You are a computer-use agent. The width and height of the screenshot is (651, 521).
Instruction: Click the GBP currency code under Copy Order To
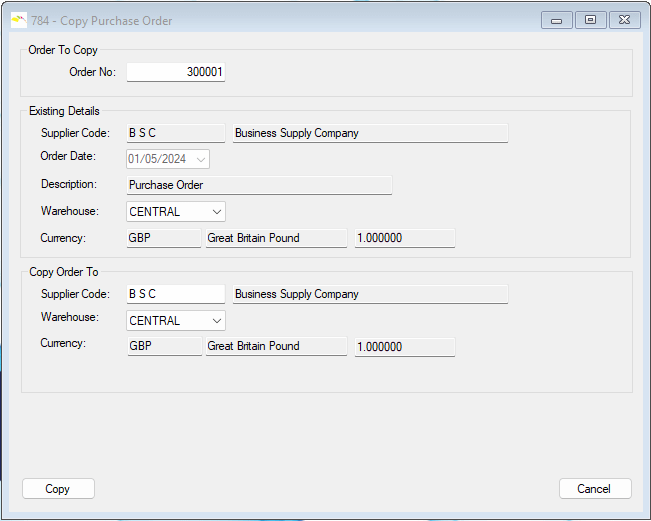(x=163, y=347)
